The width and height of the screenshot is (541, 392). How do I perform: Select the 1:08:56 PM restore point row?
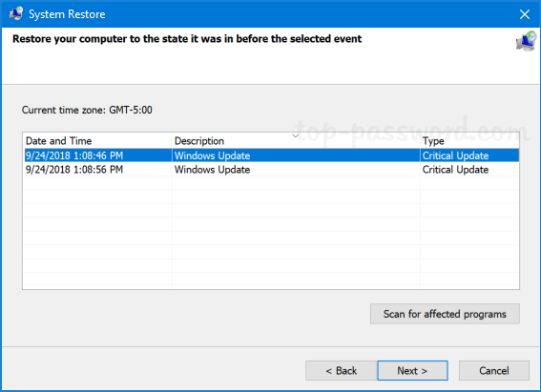coord(271,170)
